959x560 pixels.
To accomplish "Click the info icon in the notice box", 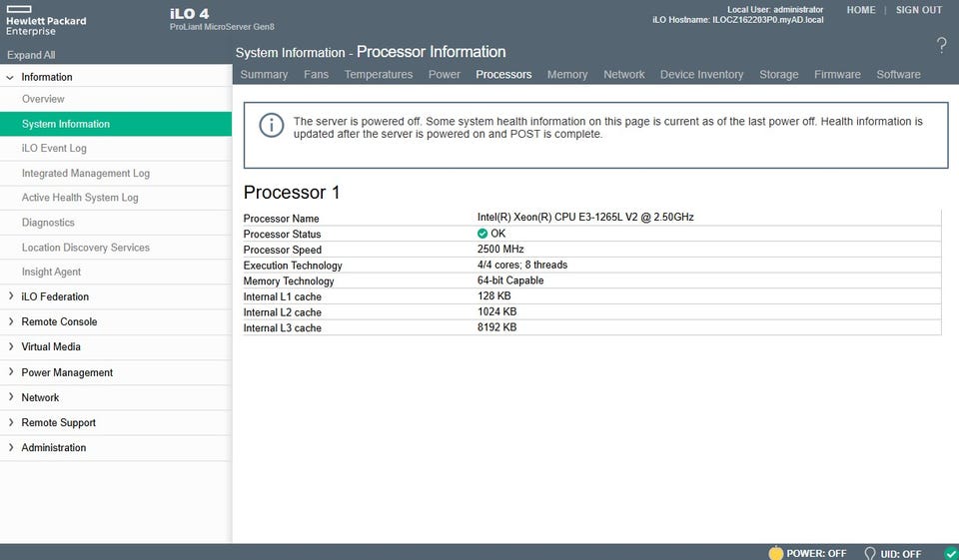I will 270,125.
